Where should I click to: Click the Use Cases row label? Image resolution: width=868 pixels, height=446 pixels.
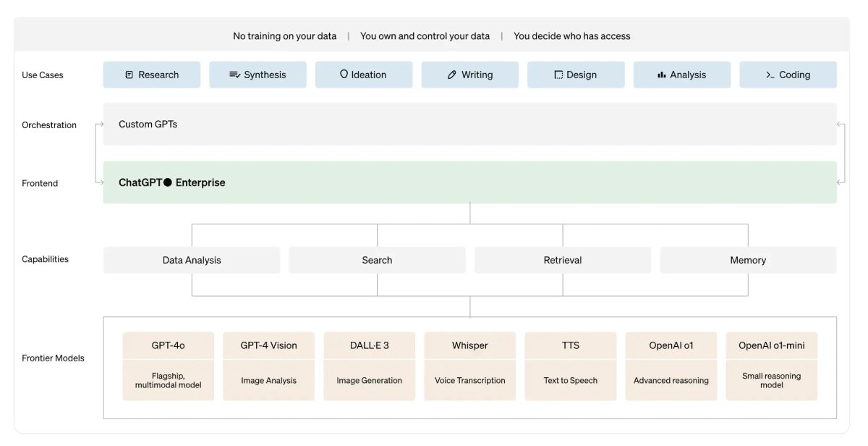[x=43, y=75]
